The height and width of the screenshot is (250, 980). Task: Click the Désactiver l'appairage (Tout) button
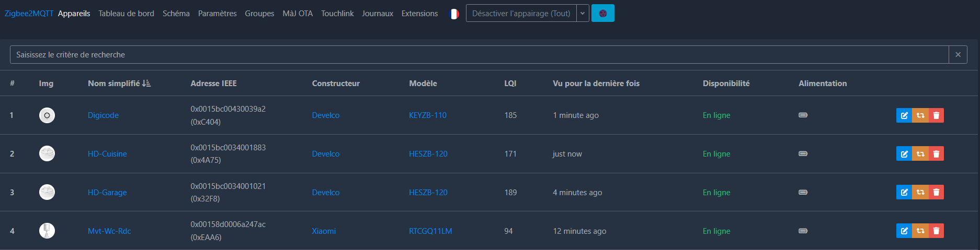coord(521,14)
